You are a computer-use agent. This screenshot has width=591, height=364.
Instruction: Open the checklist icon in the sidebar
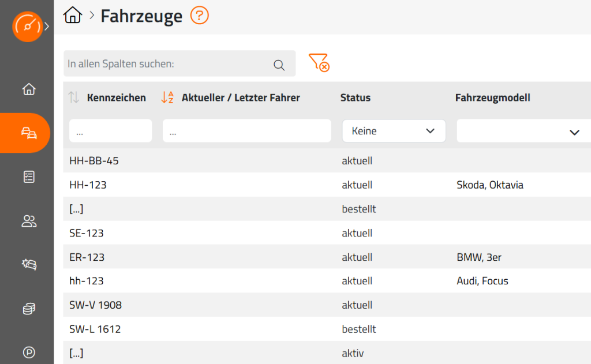pyautogui.click(x=29, y=177)
